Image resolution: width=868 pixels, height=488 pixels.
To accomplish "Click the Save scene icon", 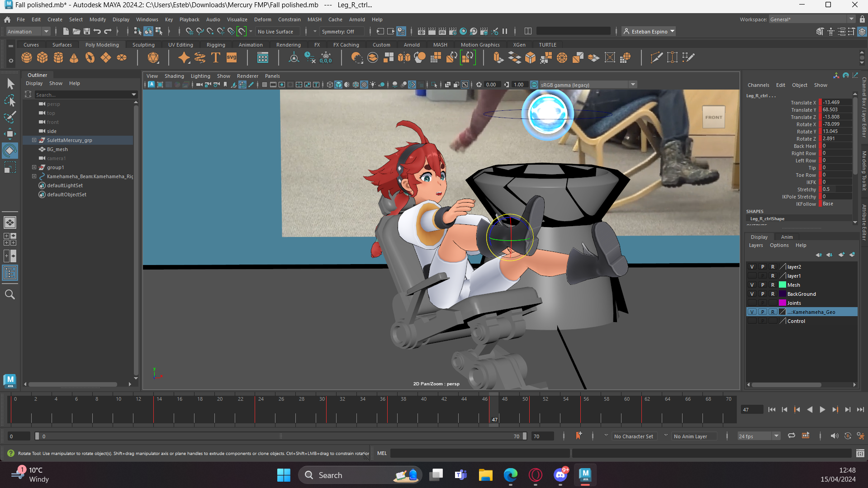I will click(x=86, y=31).
